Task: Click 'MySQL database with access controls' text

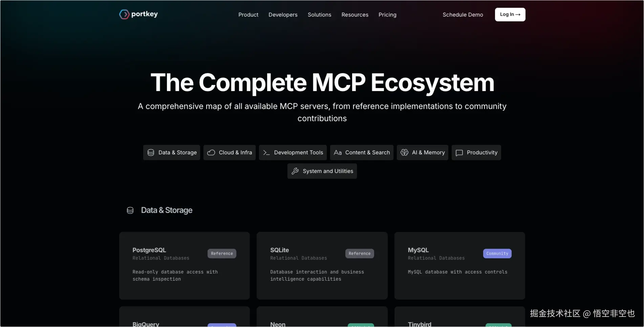Action: coord(457,272)
